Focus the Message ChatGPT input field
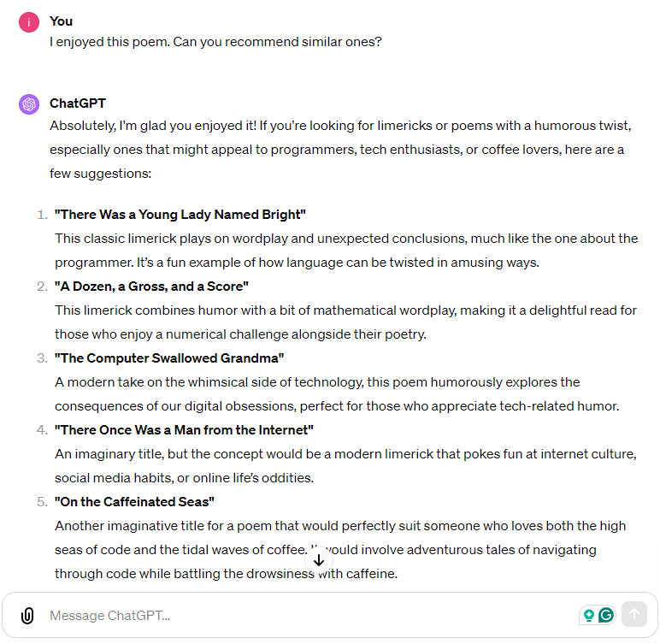 311,616
